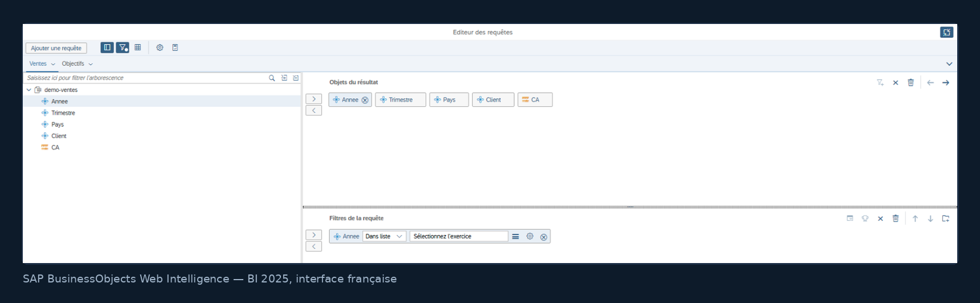The height and width of the screenshot is (303, 980).
Task: Toggle the query filters panel icon
Action: (122, 47)
